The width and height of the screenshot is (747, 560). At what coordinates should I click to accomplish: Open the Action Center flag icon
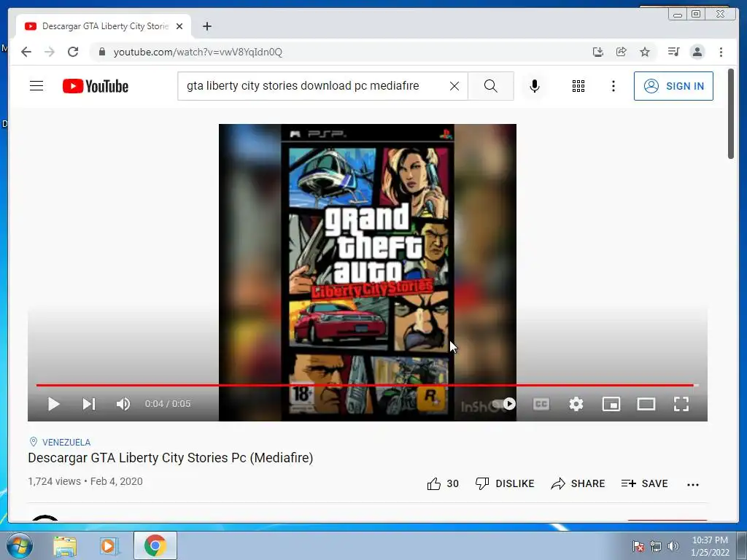tap(638, 546)
